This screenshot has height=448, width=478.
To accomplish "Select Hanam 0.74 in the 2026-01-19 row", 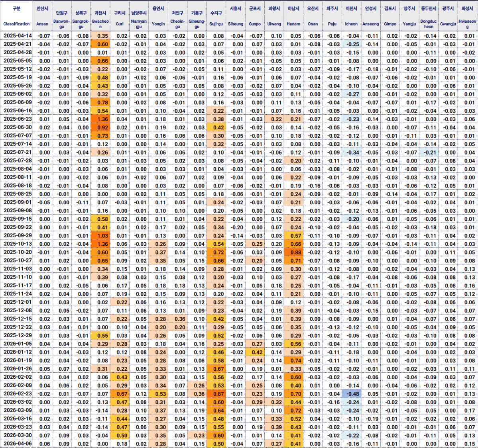I will pos(293,360).
